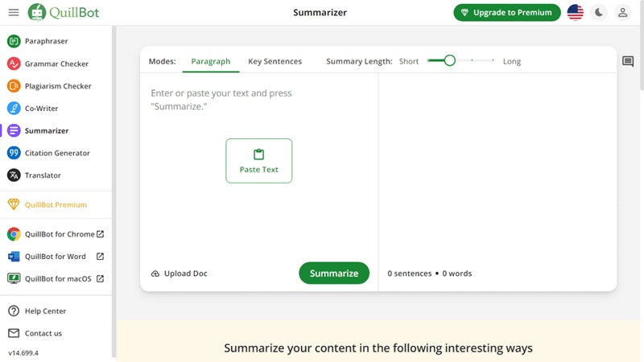The height and width of the screenshot is (362, 644).
Task: Open the Help Center link
Action: point(45,311)
